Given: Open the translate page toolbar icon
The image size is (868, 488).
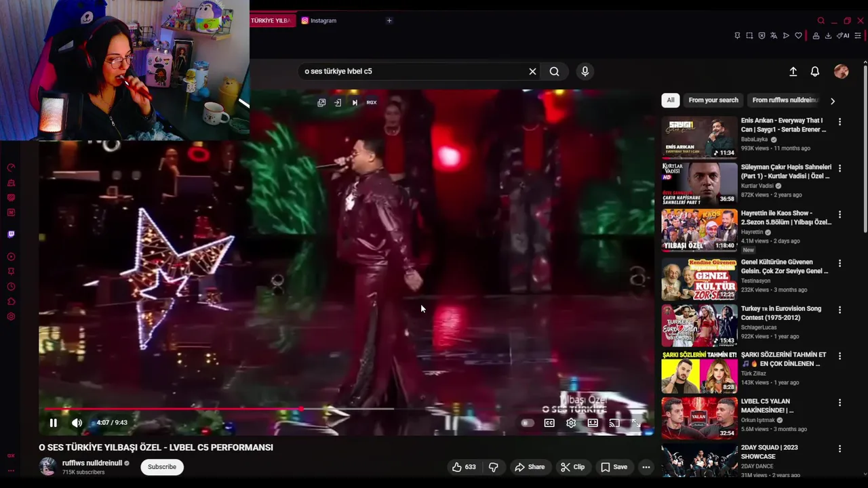Looking at the screenshot, I should [774, 36].
